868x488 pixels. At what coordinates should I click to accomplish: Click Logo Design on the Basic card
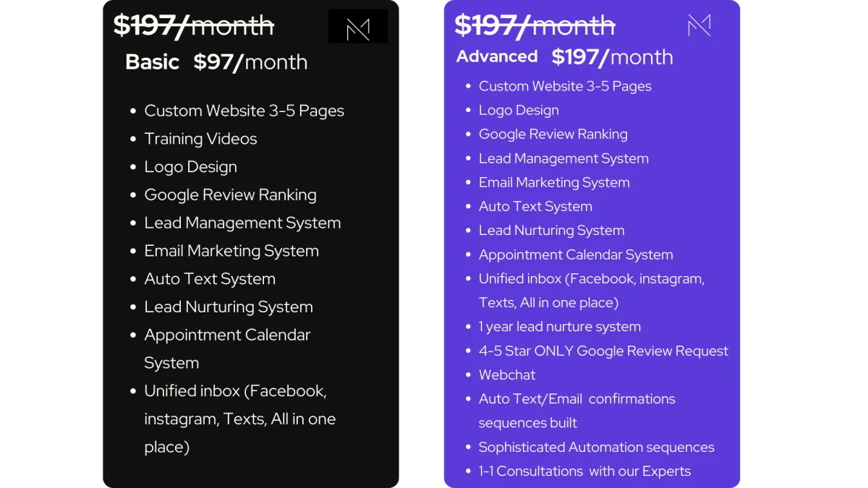click(190, 167)
